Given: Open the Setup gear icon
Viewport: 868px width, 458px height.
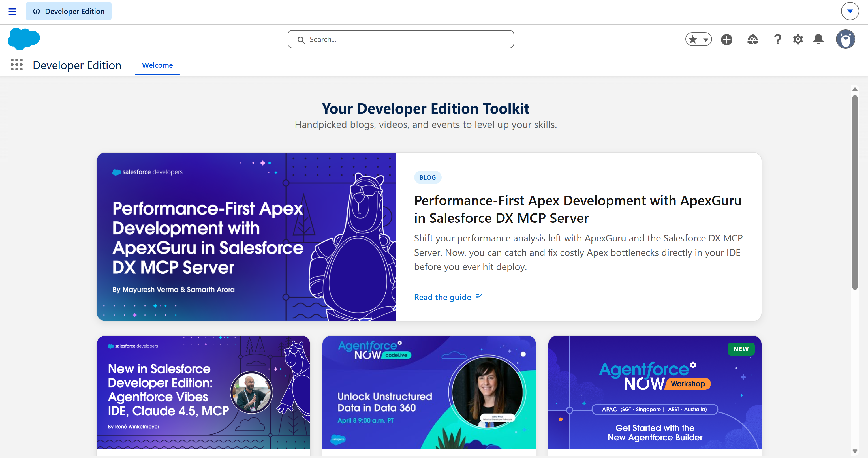Looking at the screenshot, I should [x=798, y=39].
